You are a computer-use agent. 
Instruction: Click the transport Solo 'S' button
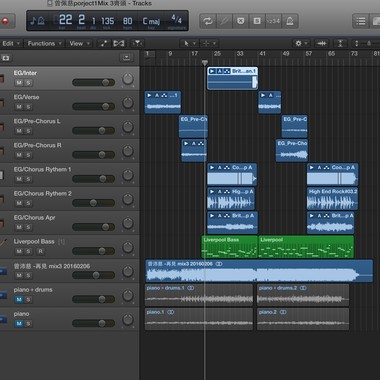pyautogui.click(x=257, y=21)
